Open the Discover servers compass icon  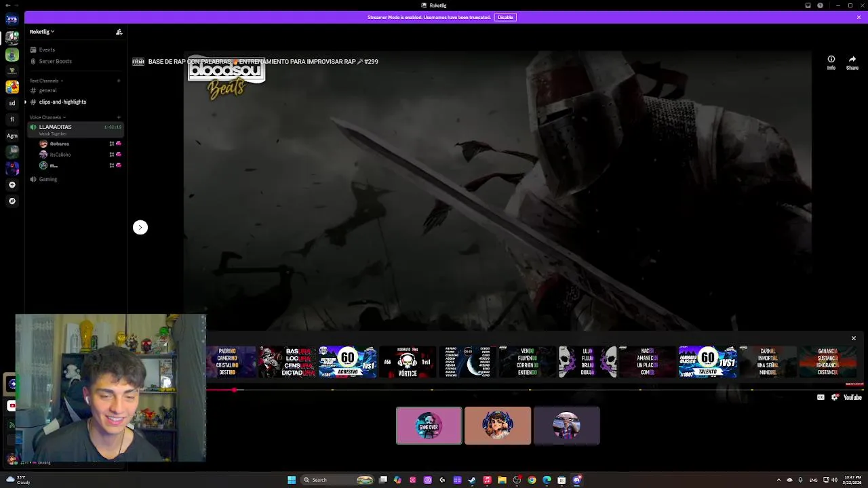coord(12,201)
